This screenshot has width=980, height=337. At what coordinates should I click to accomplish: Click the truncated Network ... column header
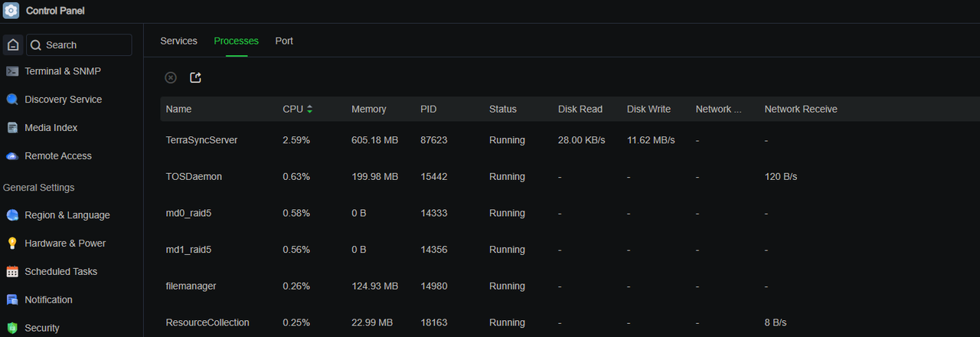coord(719,110)
